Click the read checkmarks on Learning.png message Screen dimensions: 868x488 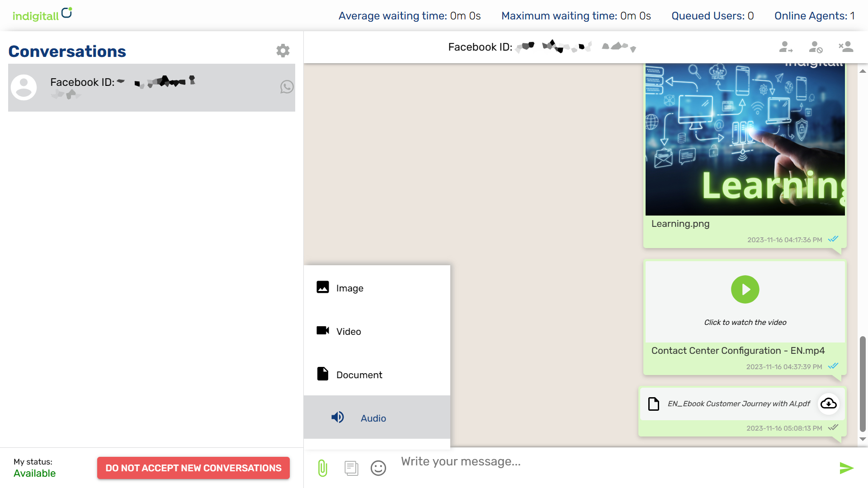(833, 239)
